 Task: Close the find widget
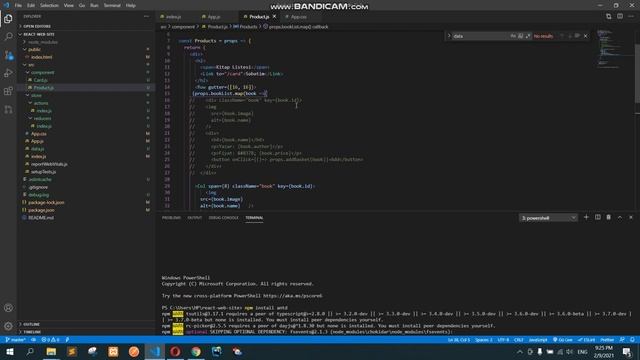(585, 36)
